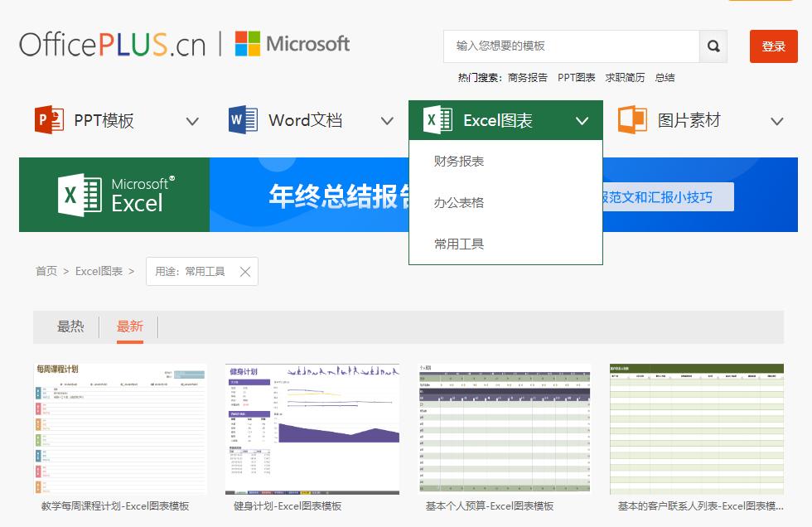Image resolution: width=812 pixels, height=527 pixels.
Task: Remove the 常用工具 filter with the X
Action: [x=244, y=271]
